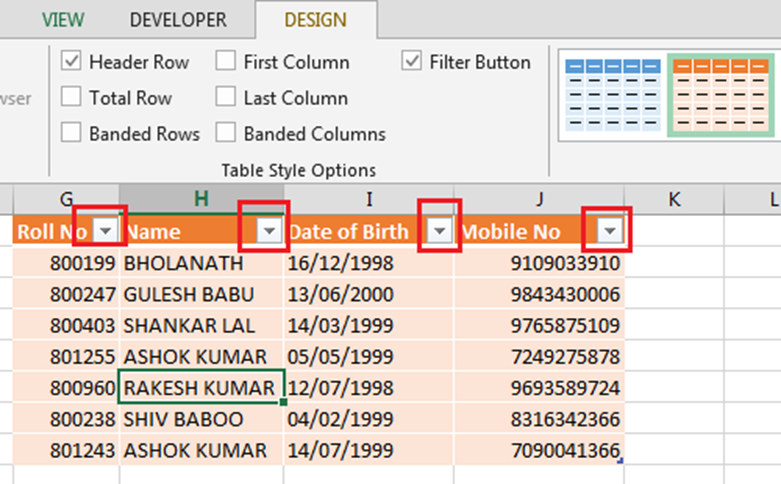The image size is (781, 484).
Task: Select the cell with mobile number 9693589724
Action: [x=539, y=388]
